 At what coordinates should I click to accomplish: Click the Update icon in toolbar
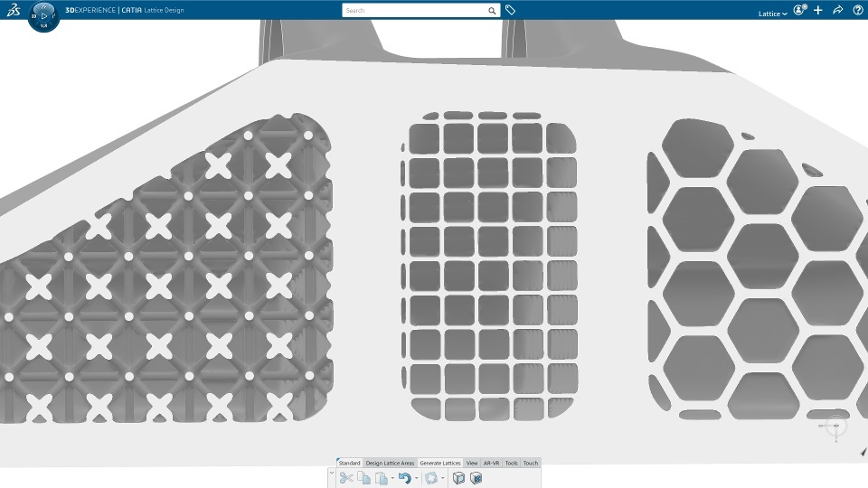pos(431,478)
